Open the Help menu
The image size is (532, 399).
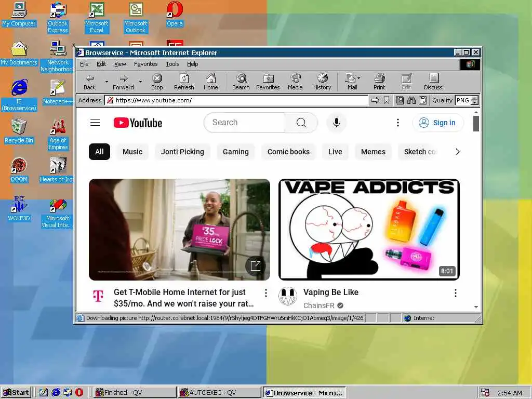[192, 64]
